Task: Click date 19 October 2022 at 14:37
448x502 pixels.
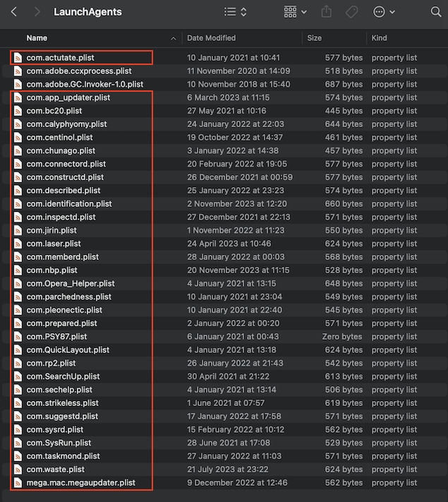Action: (x=235, y=138)
